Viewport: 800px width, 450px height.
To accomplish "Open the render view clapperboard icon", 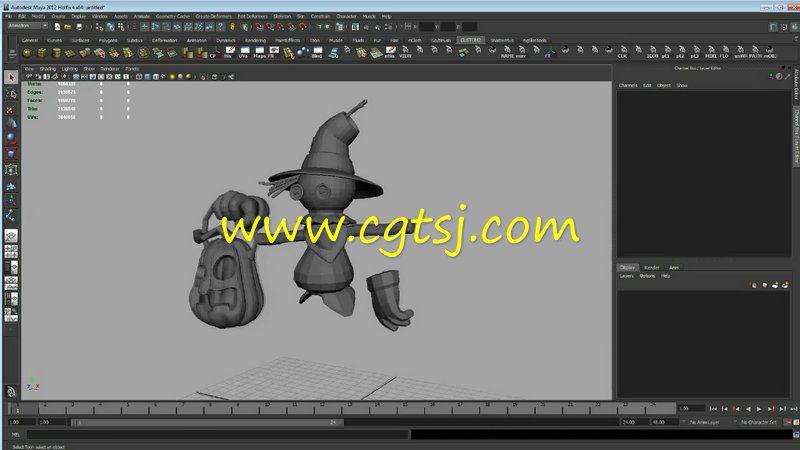I will click(355, 27).
